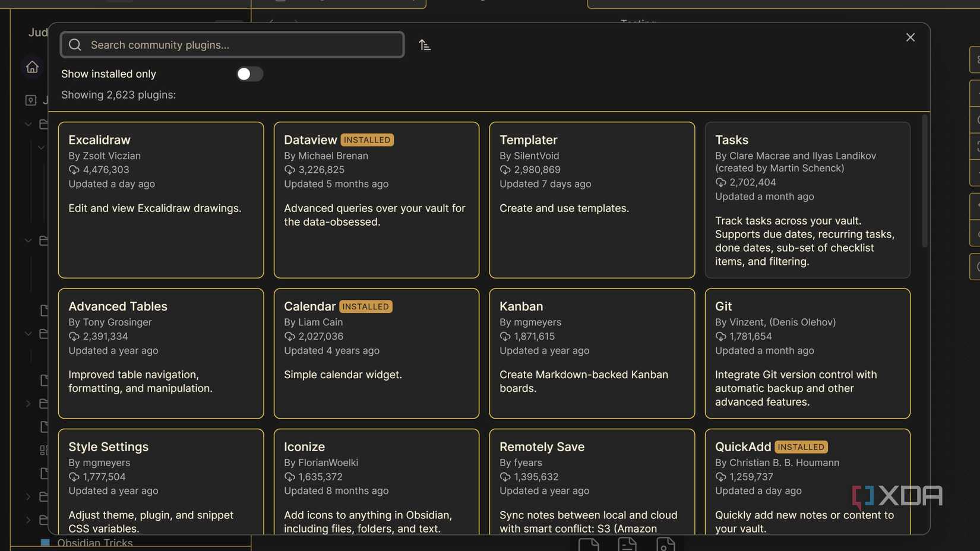
Task: Click "By Liam Cain" author text
Action: [313, 322]
